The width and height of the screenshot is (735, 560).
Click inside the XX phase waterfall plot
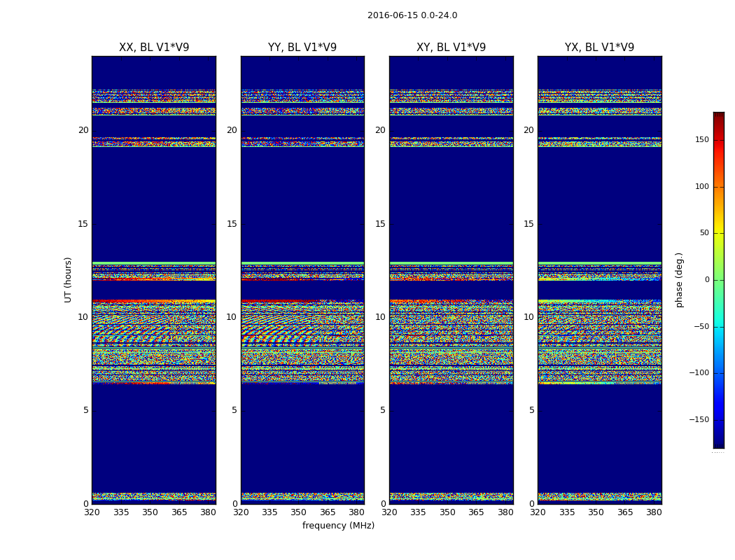tap(154, 280)
